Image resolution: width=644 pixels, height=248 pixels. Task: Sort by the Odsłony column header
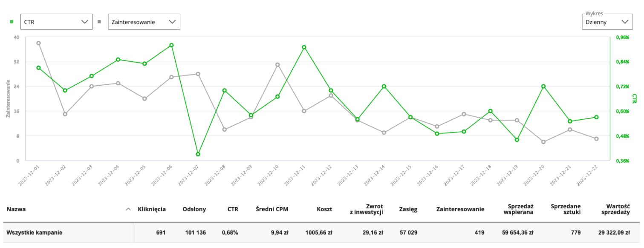[194, 209]
